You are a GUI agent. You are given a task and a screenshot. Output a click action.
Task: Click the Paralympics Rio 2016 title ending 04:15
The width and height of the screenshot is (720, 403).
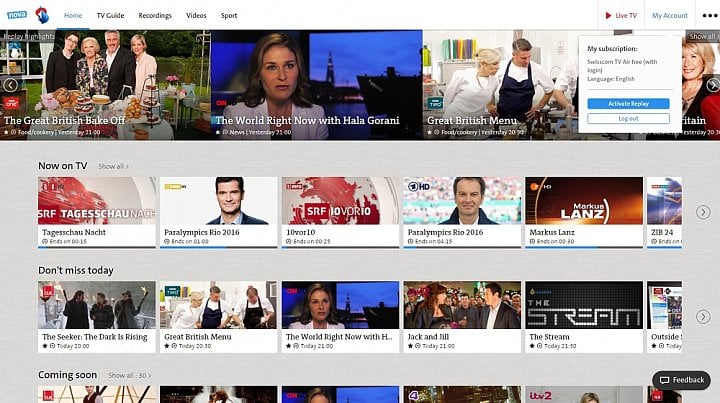[x=445, y=232]
